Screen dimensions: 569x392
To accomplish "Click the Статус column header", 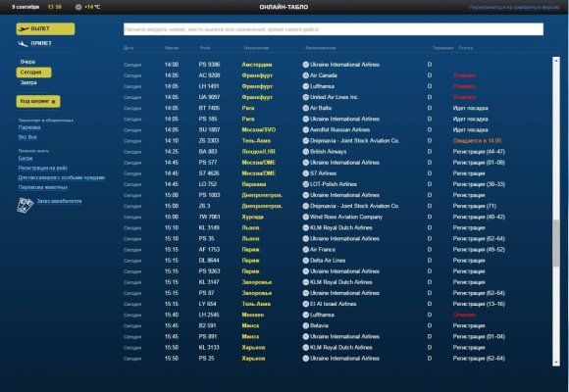I will [465, 48].
